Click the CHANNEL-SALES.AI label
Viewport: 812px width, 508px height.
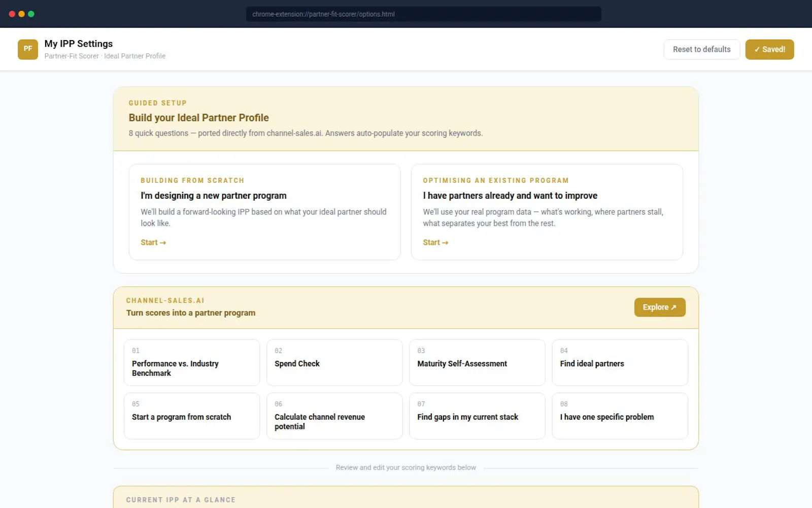[165, 301]
